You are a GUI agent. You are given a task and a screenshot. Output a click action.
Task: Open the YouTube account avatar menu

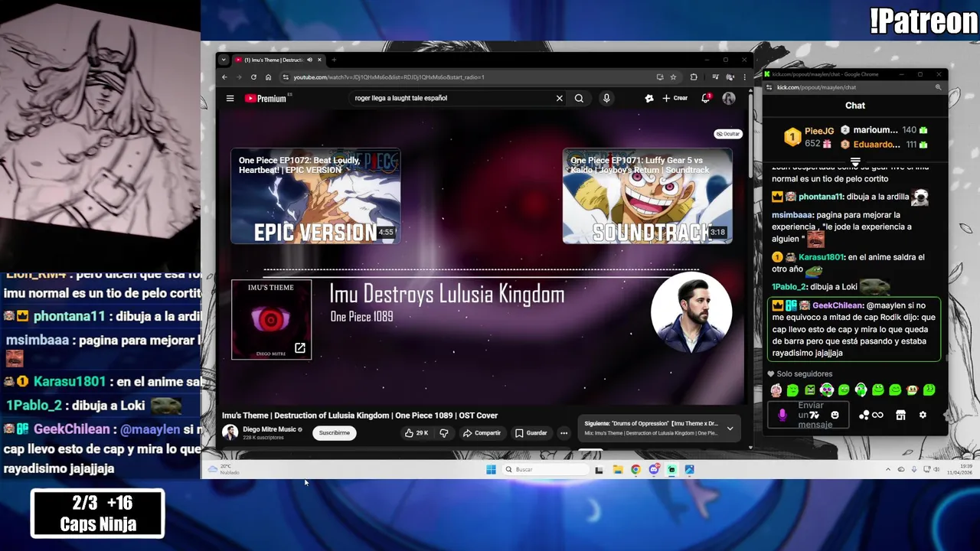[x=728, y=98]
